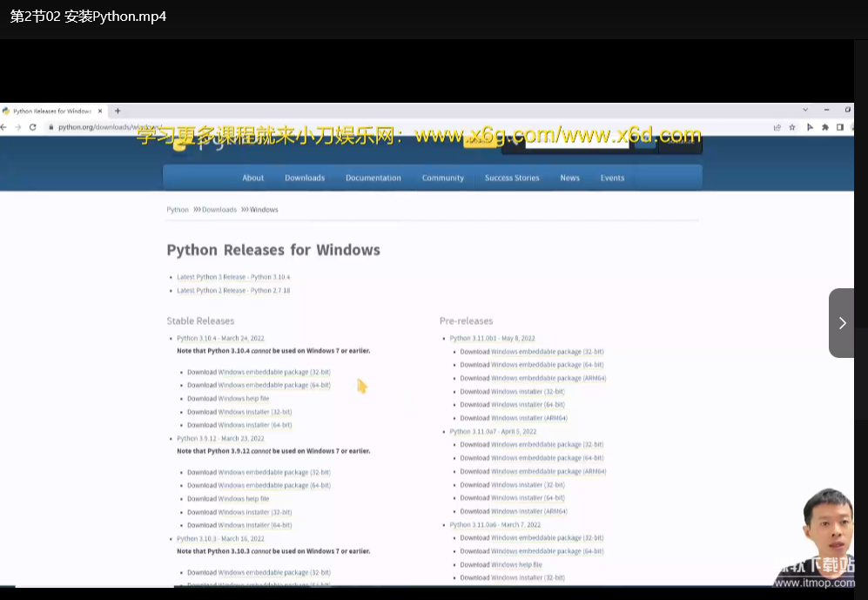Open the News menu
The image size is (868, 600).
569,178
